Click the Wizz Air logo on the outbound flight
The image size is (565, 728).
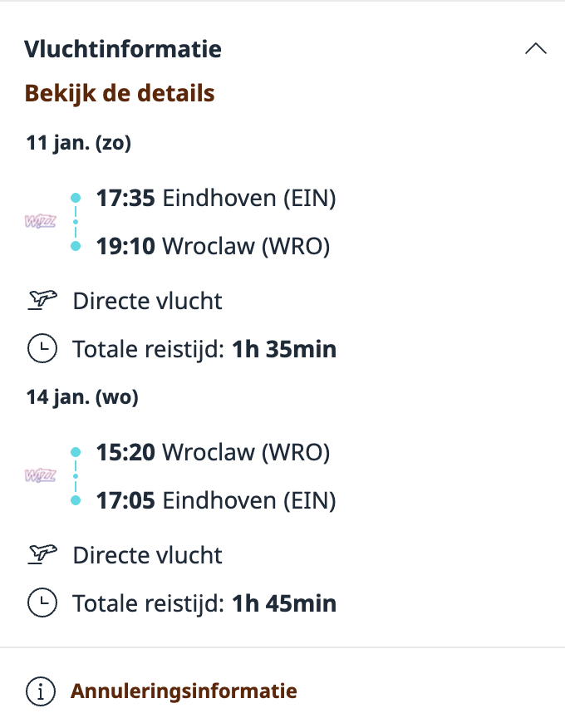point(40,221)
